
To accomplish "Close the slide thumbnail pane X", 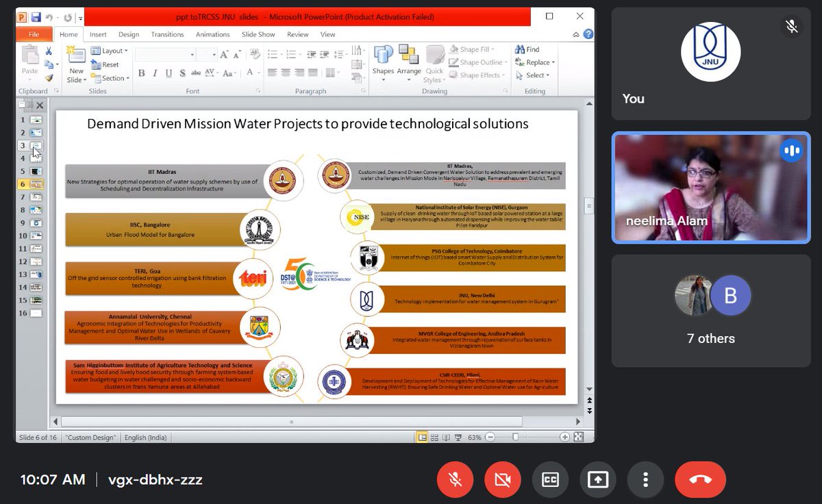I will [40, 105].
